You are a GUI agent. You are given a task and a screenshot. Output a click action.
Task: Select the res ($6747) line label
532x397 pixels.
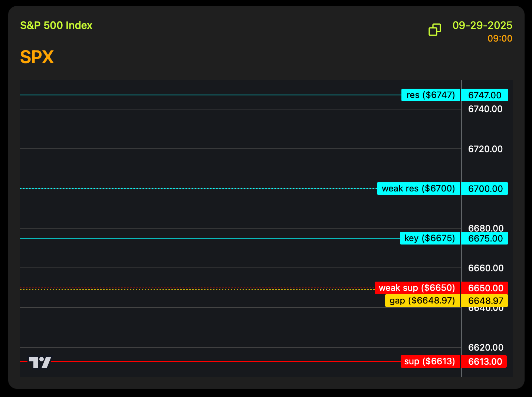430,95
